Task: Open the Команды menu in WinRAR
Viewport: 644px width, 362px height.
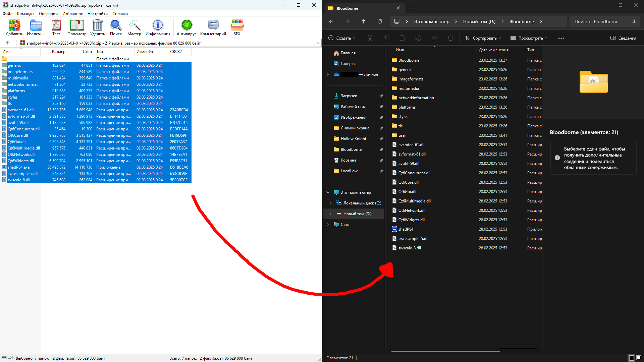Action: (25, 14)
